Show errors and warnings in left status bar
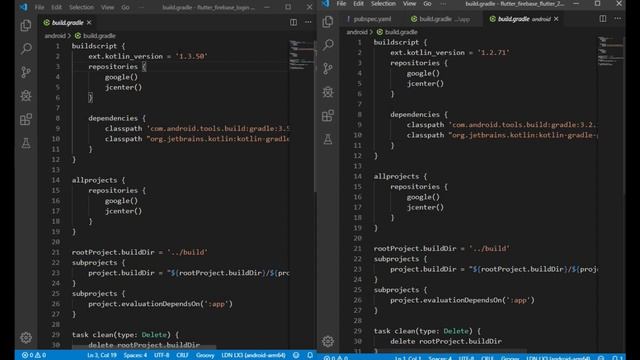 [34, 355]
